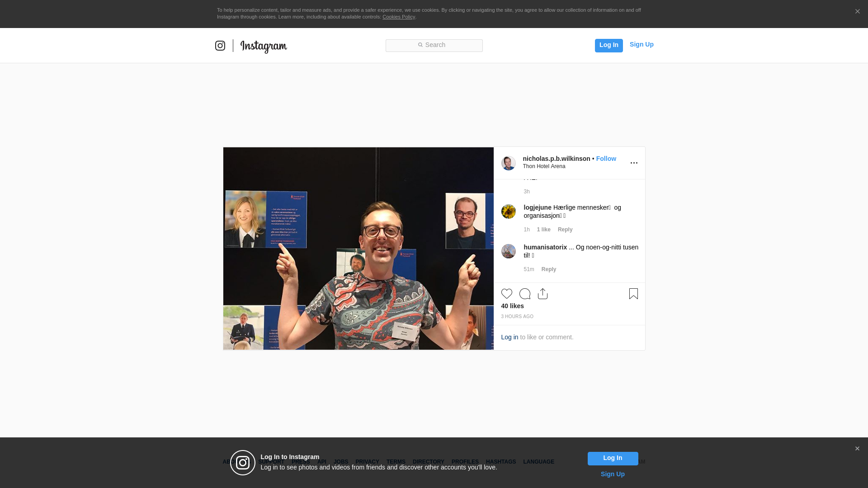
Task: Open the DIRECTORY footer link
Action: click(429, 462)
